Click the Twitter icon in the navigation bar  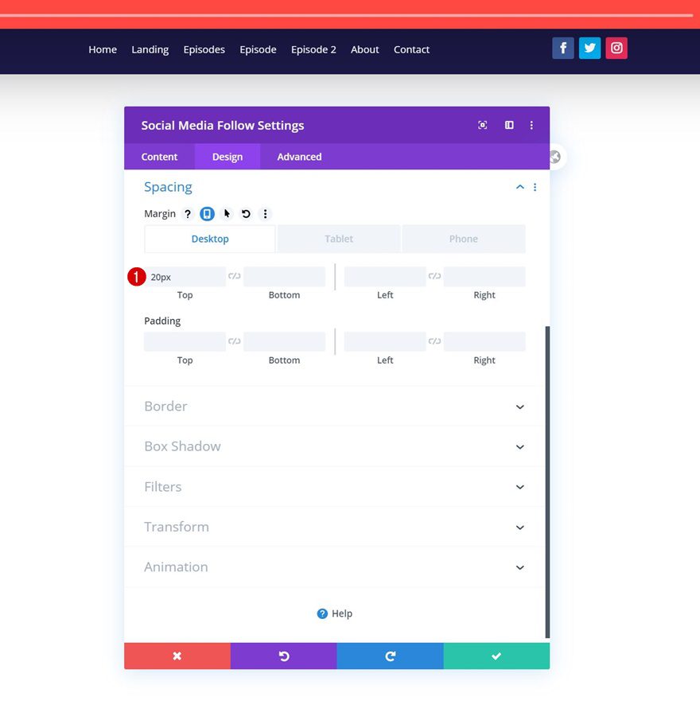point(589,48)
